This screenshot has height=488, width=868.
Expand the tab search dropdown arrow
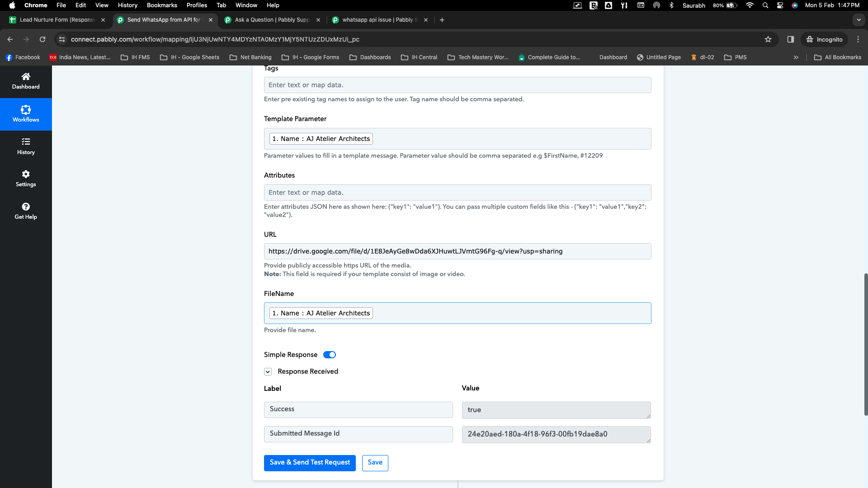859,20
